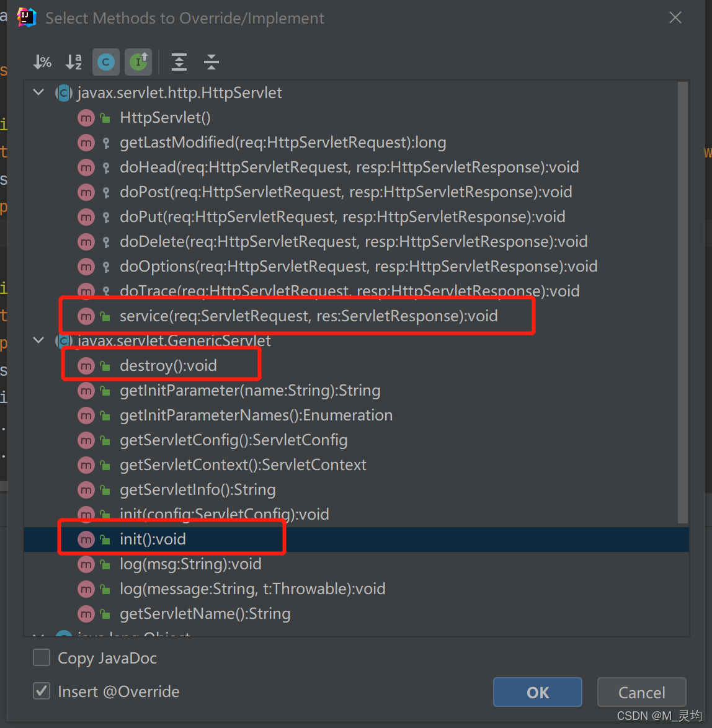Click method icon beside doPost
This screenshot has width=712, height=728.
tap(86, 192)
